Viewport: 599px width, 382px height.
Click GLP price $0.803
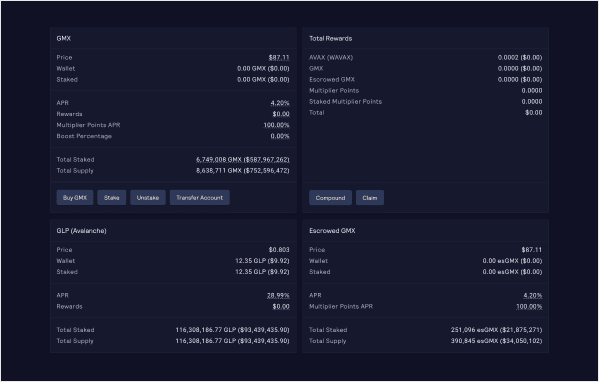(x=279, y=250)
